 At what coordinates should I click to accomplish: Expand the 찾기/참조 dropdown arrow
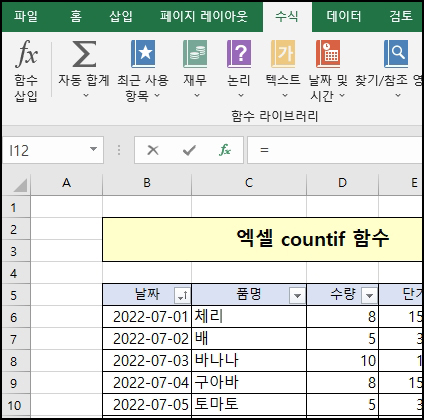[398, 96]
